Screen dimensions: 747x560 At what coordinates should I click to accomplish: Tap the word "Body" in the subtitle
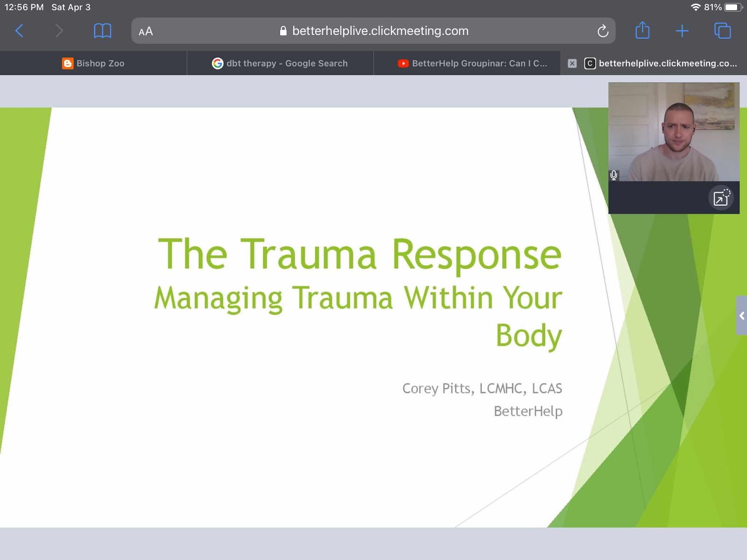click(x=529, y=336)
